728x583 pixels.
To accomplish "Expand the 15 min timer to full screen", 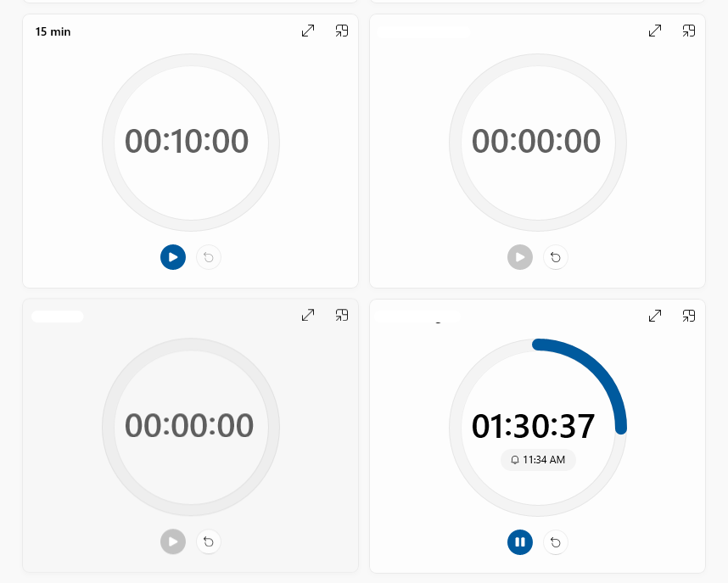I will point(307,31).
